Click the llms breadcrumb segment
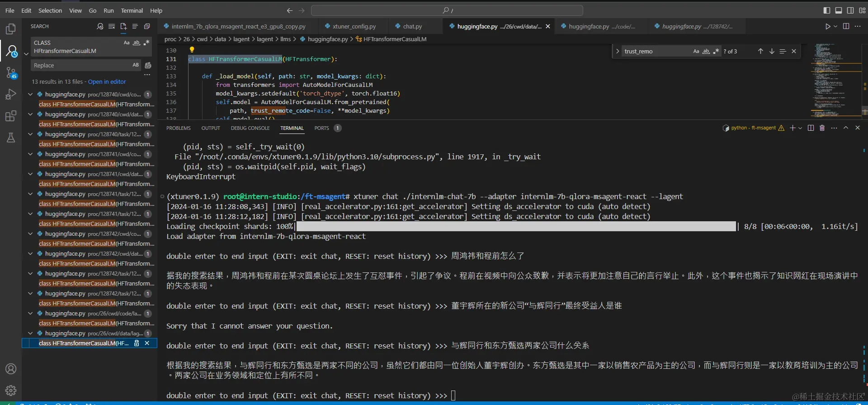Image resolution: width=868 pixels, height=405 pixels. pos(285,39)
